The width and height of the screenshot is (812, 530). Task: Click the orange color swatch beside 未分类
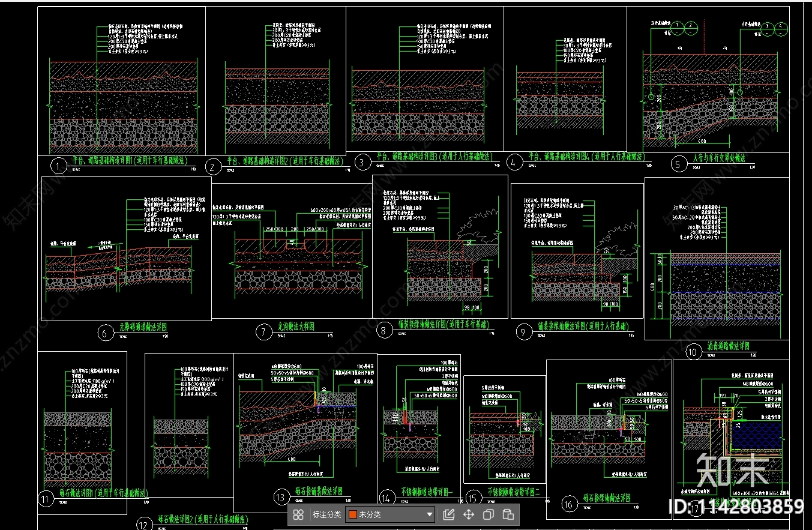(x=353, y=514)
